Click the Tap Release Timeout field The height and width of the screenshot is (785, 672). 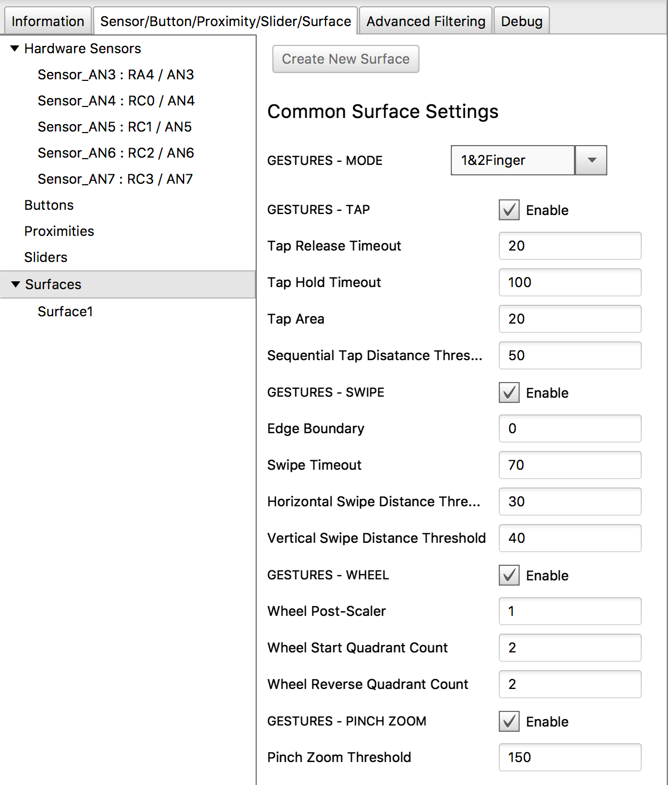coord(570,246)
